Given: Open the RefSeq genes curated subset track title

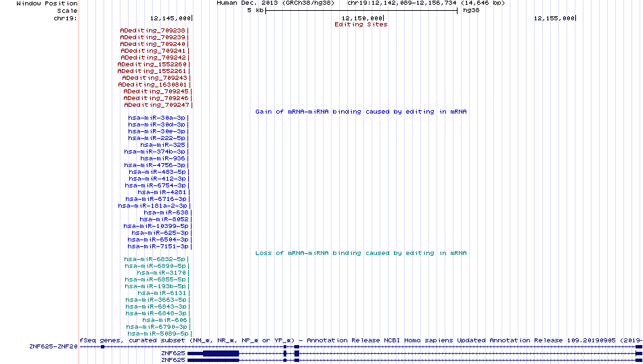Looking at the screenshot, I should tap(361, 340).
